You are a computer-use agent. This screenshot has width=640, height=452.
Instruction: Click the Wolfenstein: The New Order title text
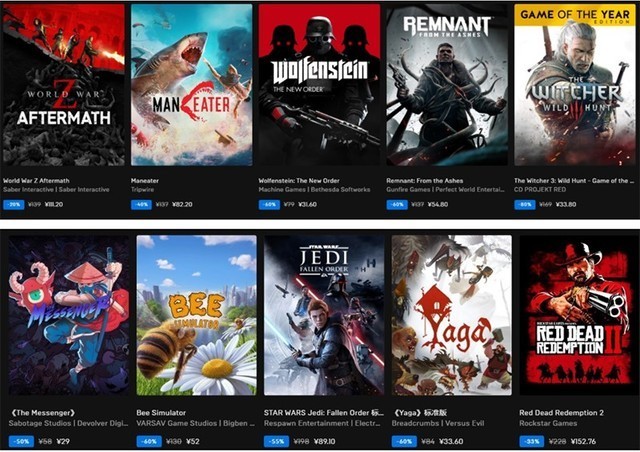point(299,180)
